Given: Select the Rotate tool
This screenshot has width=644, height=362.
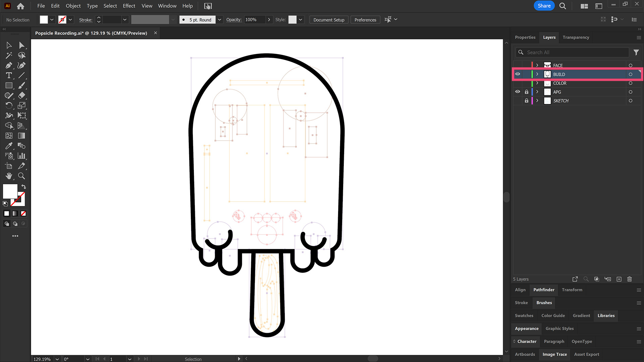Looking at the screenshot, I should click(9, 106).
